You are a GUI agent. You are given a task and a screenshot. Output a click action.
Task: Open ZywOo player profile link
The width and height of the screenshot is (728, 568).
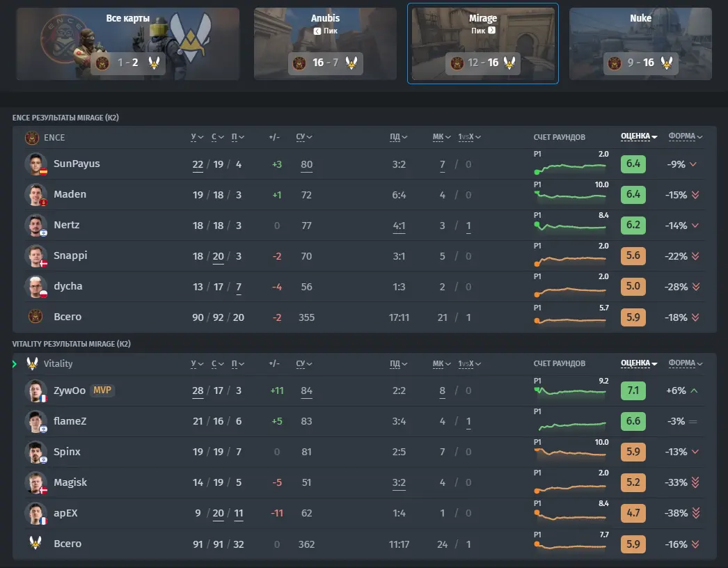point(69,390)
